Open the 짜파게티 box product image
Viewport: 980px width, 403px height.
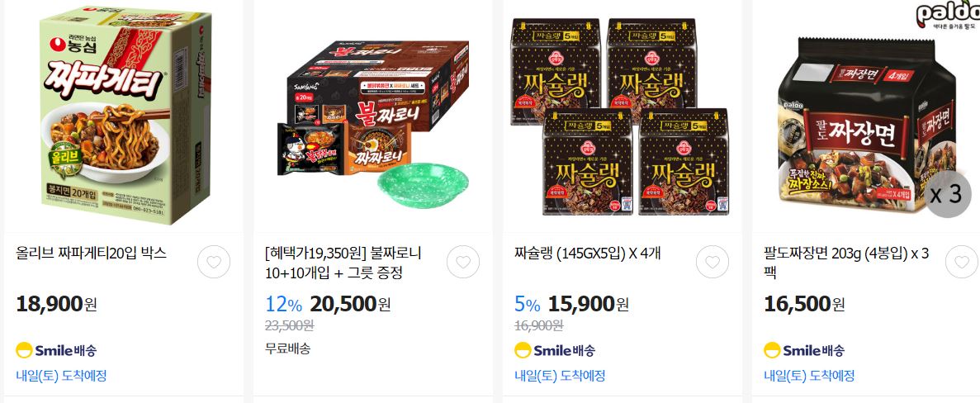pyautogui.click(x=124, y=116)
